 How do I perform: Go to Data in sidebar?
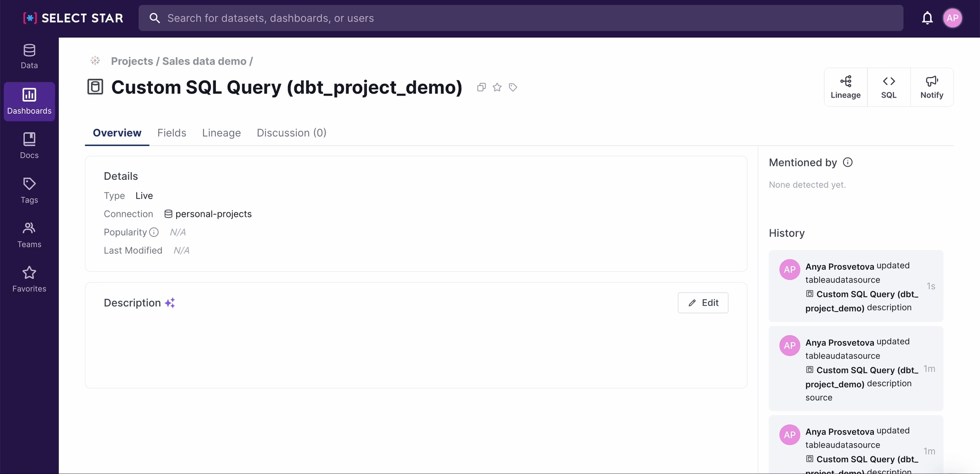[29, 57]
